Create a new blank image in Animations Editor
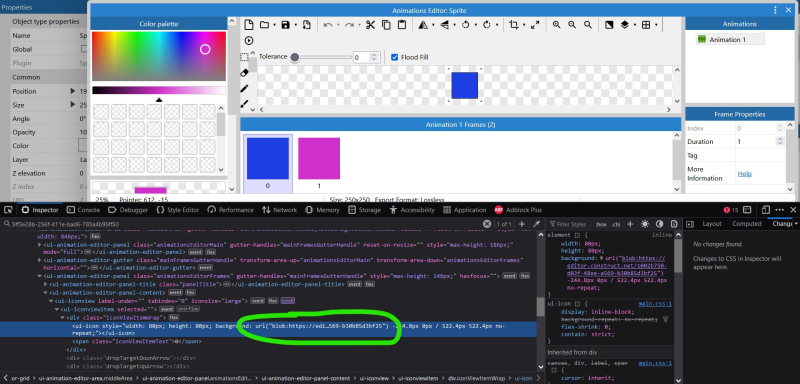This screenshot has width=800, height=384. [248, 25]
